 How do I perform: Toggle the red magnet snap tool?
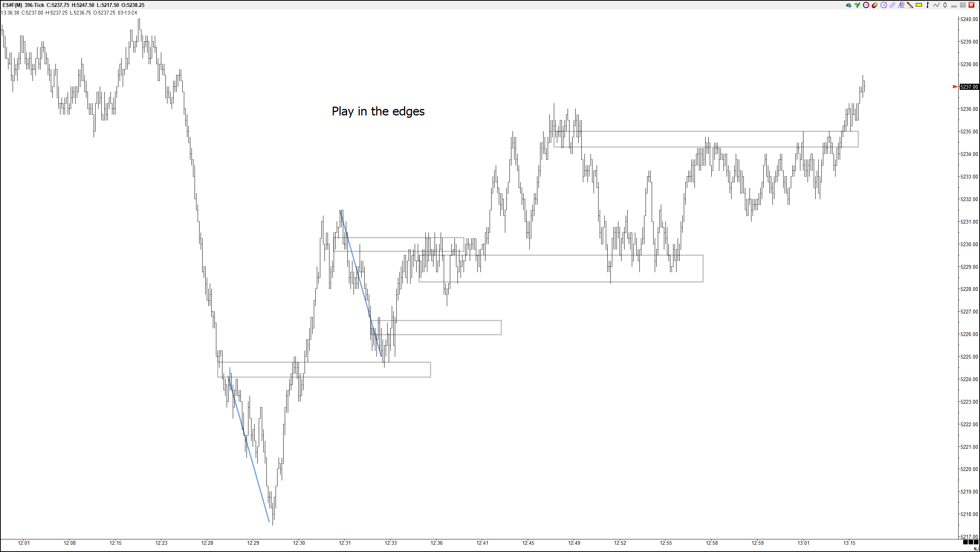coord(875,5)
